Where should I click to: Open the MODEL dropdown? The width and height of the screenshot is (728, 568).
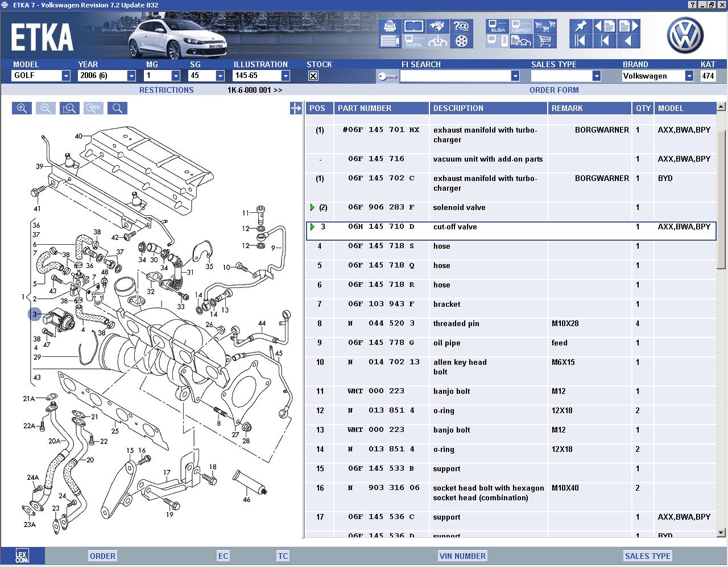point(66,76)
